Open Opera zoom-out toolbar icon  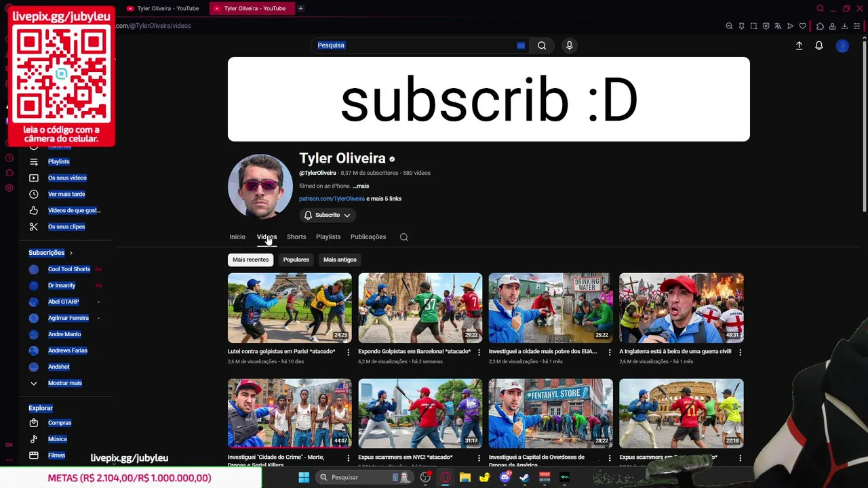729,26
